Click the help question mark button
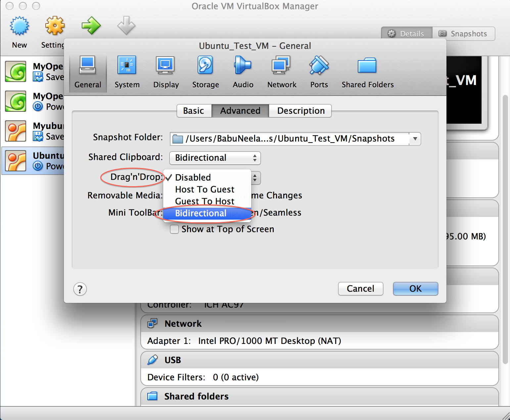The width and height of the screenshot is (510, 420). [80, 289]
